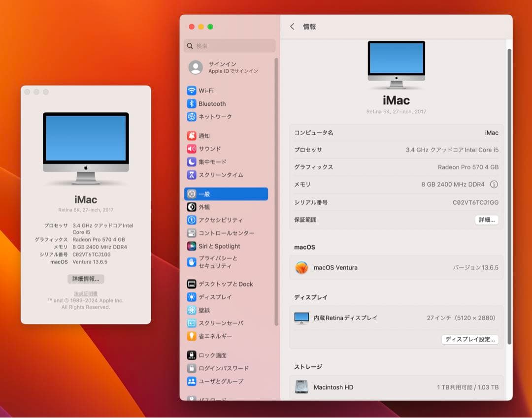Click inside the 検索 search field
Image resolution: width=532 pixels, height=418 pixels.
tap(229, 46)
